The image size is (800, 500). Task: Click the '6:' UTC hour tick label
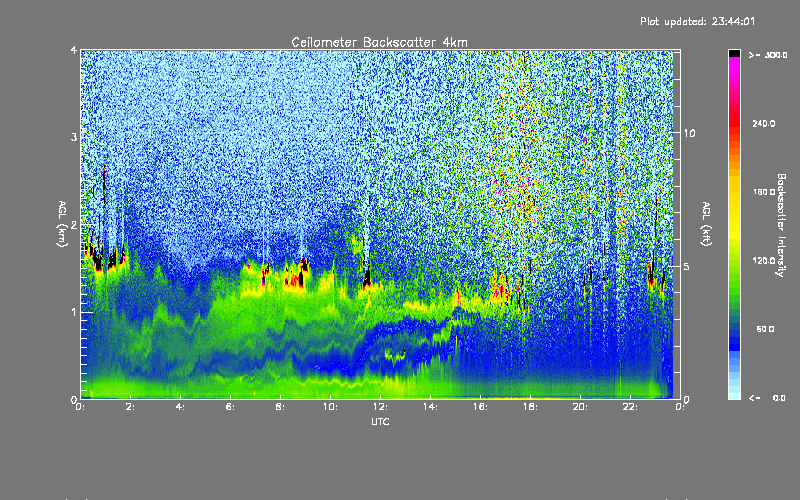pyautogui.click(x=230, y=407)
